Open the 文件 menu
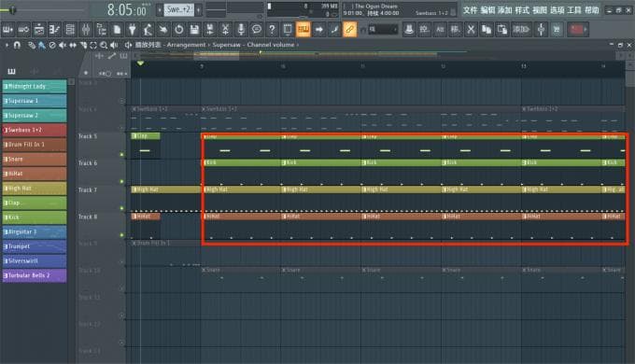 click(x=470, y=10)
